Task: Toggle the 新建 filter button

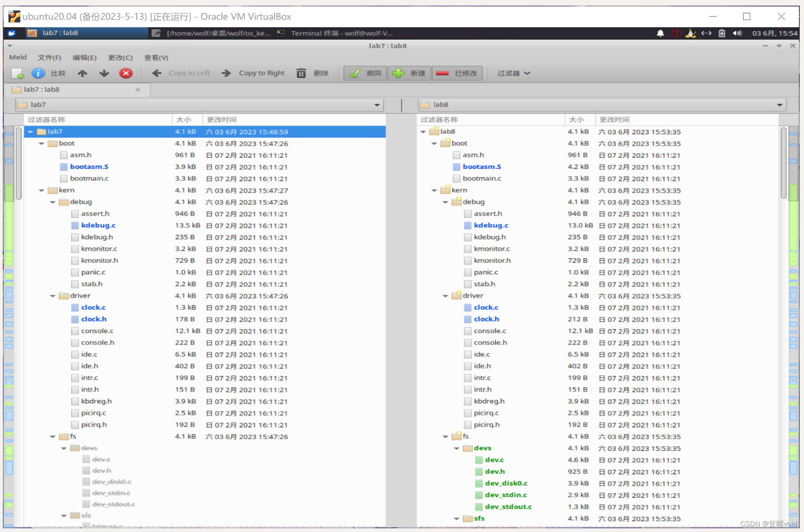Action: [408, 73]
